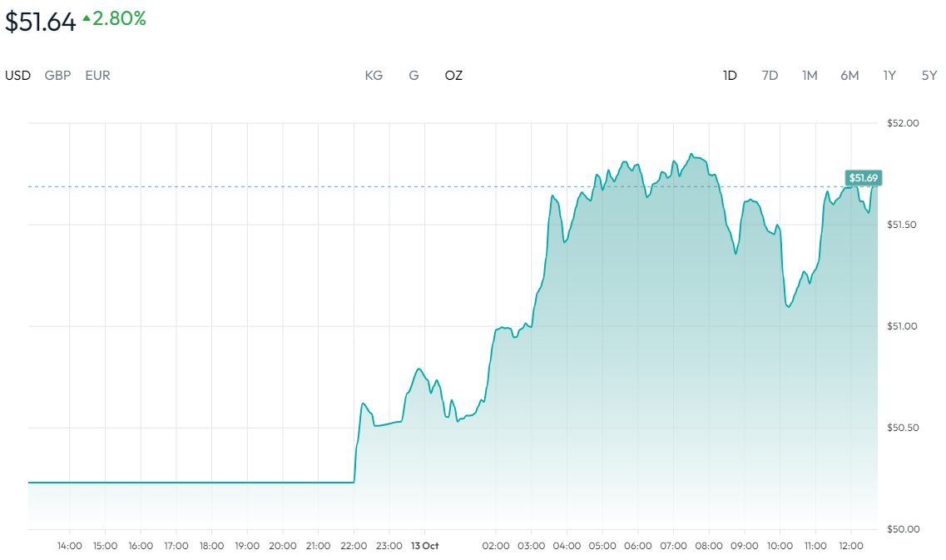946x560 pixels.
Task: Show the 1Y time range
Action: [889, 76]
